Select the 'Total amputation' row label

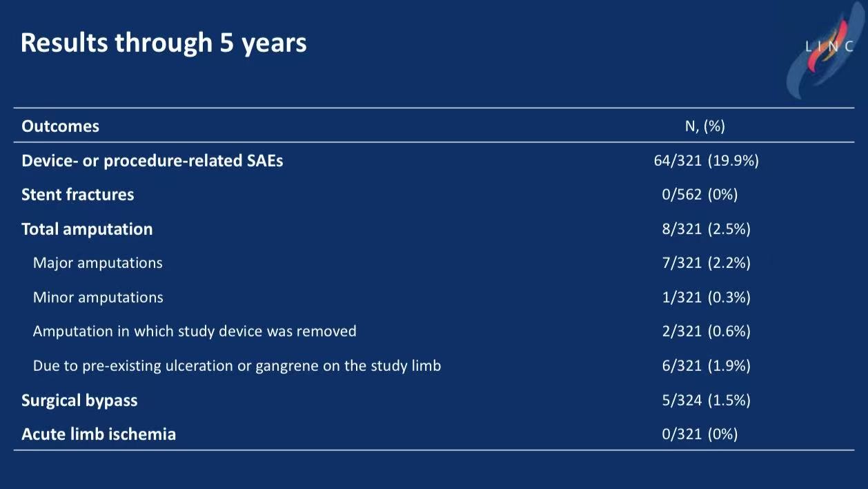pyautogui.click(x=87, y=229)
